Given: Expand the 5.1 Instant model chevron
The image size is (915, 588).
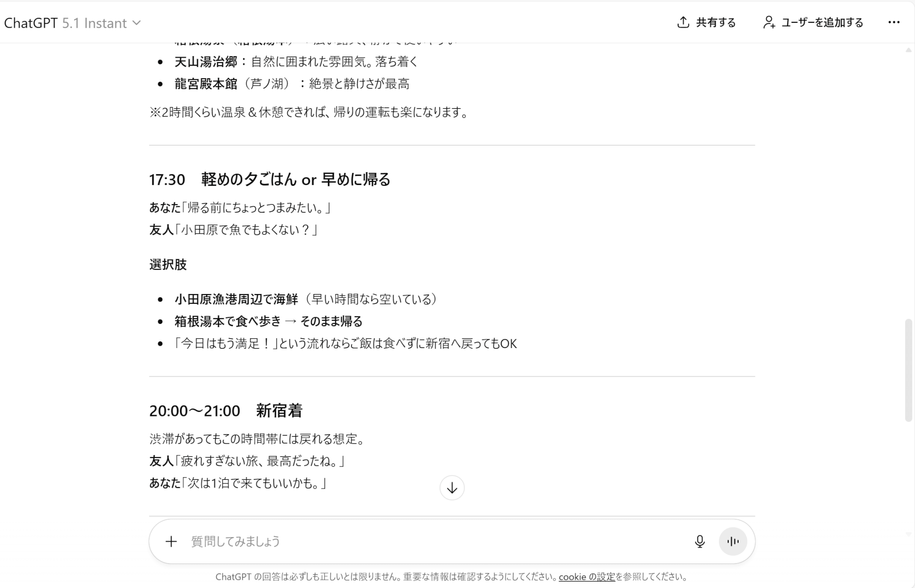Looking at the screenshot, I should click(137, 23).
